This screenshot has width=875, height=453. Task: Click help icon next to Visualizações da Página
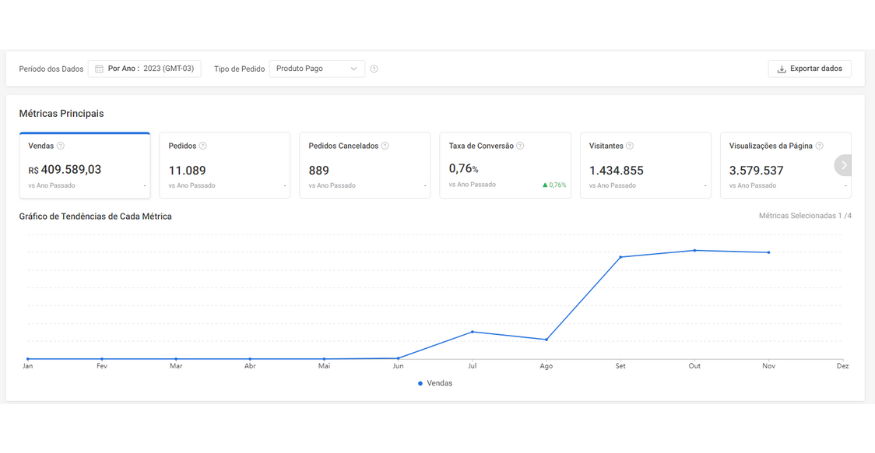coord(819,146)
